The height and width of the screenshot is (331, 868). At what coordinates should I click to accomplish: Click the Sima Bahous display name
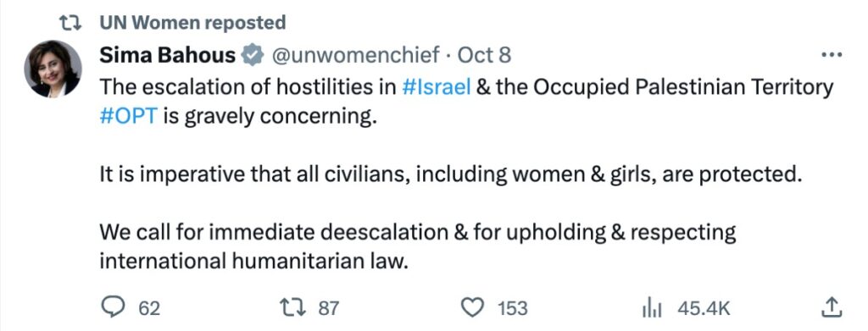pyautogui.click(x=168, y=55)
